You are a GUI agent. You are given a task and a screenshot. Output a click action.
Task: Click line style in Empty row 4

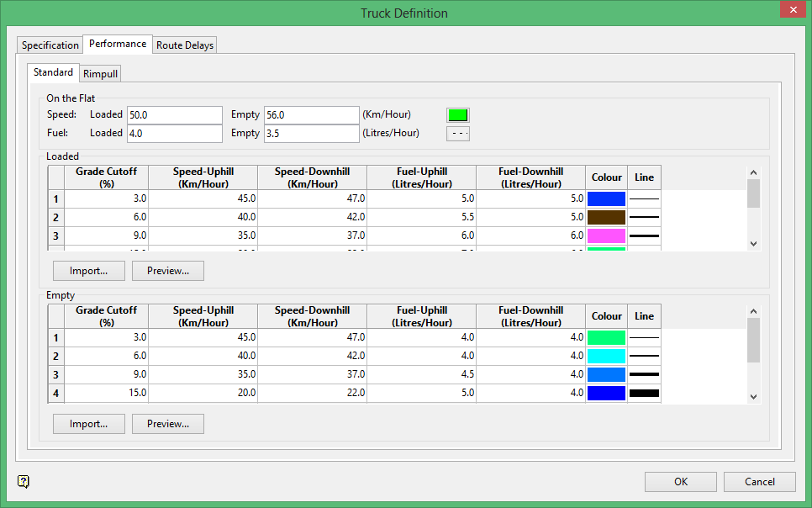(x=644, y=393)
